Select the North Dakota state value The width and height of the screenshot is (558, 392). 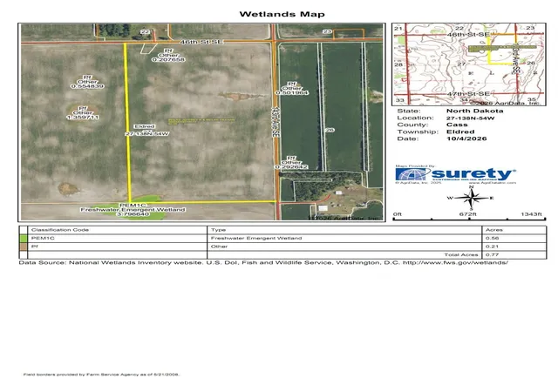474,111
